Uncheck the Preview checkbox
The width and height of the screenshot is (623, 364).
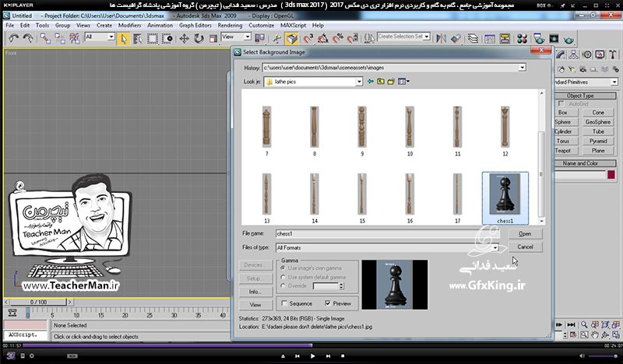pyautogui.click(x=328, y=303)
